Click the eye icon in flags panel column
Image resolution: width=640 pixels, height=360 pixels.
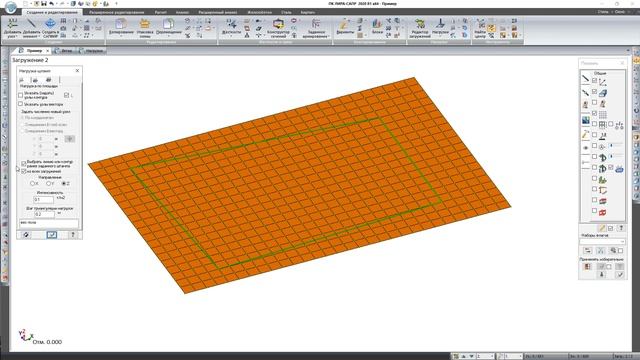coord(585,148)
